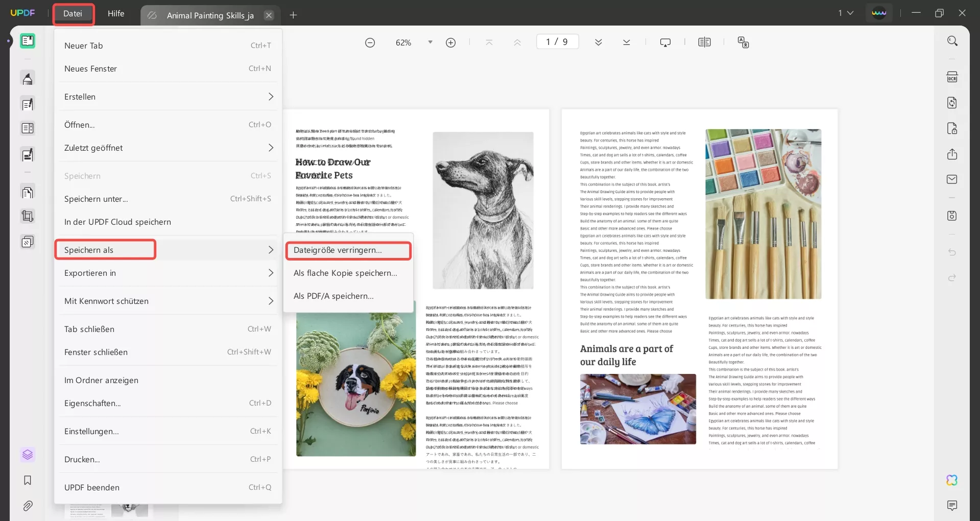Choose Dateigröße verringern option

point(348,250)
